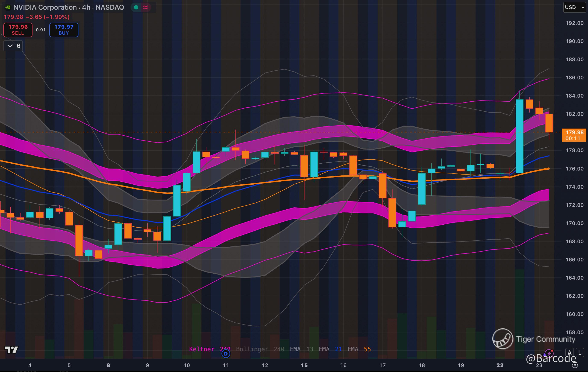The image size is (588, 372).
Task: Click the green market open status dot
Action: click(x=136, y=7)
